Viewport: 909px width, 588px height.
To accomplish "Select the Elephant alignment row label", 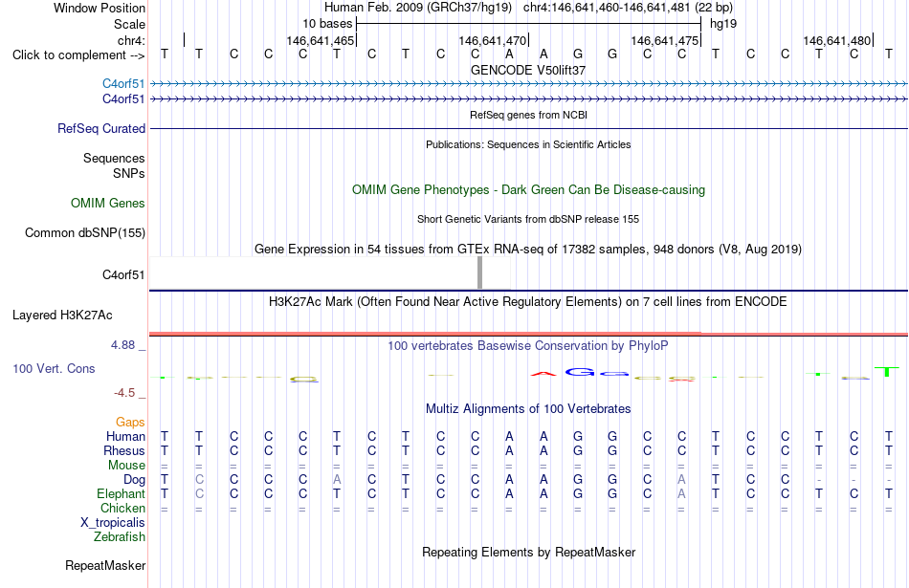I will point(121,493).
